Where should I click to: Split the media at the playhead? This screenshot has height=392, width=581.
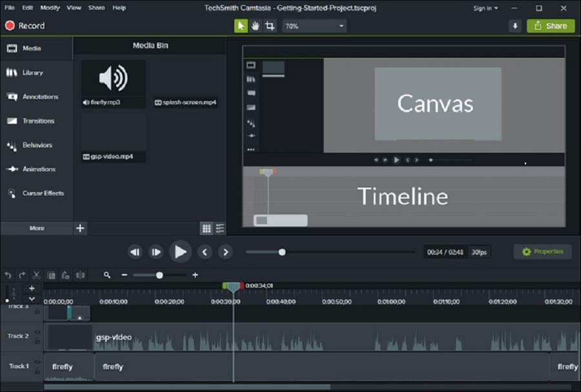pos(79,275)
